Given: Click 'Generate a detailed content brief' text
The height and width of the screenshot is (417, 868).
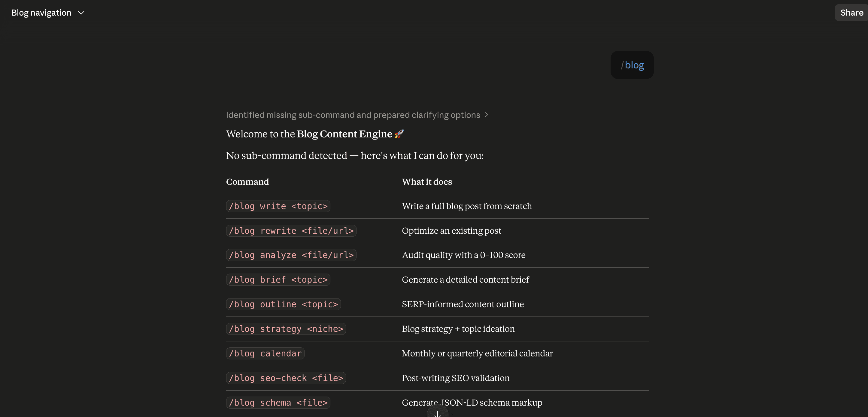Looking at the screenshot, I should pos(465,280).
